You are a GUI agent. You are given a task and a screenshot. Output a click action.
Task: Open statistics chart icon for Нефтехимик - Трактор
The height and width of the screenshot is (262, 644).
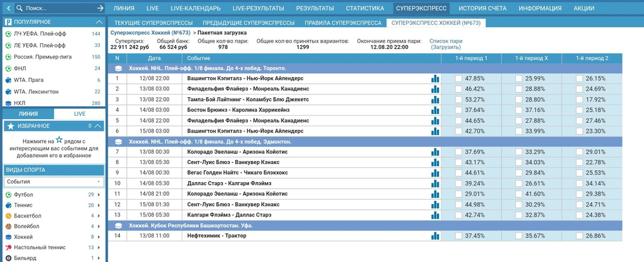435,236
